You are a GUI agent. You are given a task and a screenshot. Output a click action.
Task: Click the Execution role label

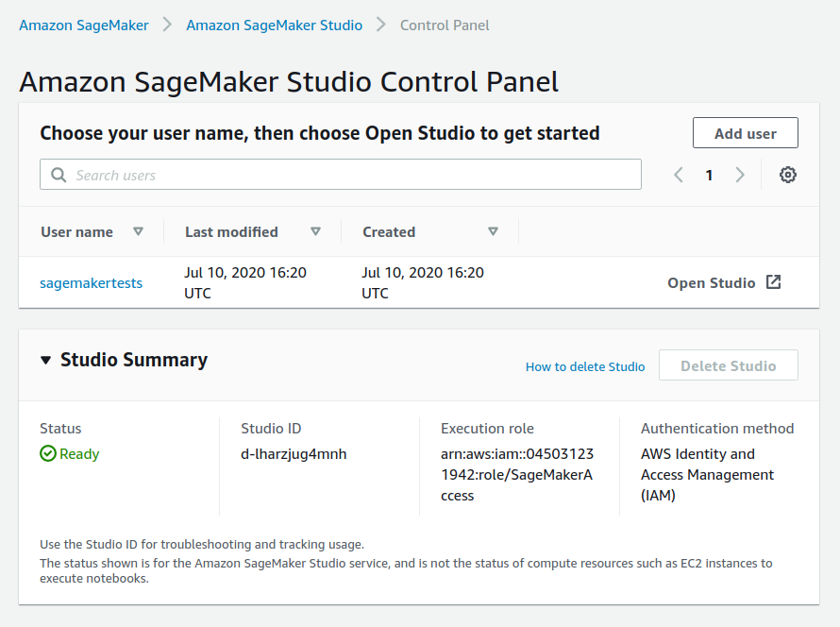487,428
